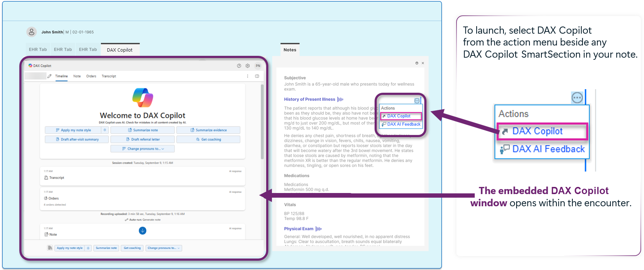Click Summarize evidence button

click(208, 130)
